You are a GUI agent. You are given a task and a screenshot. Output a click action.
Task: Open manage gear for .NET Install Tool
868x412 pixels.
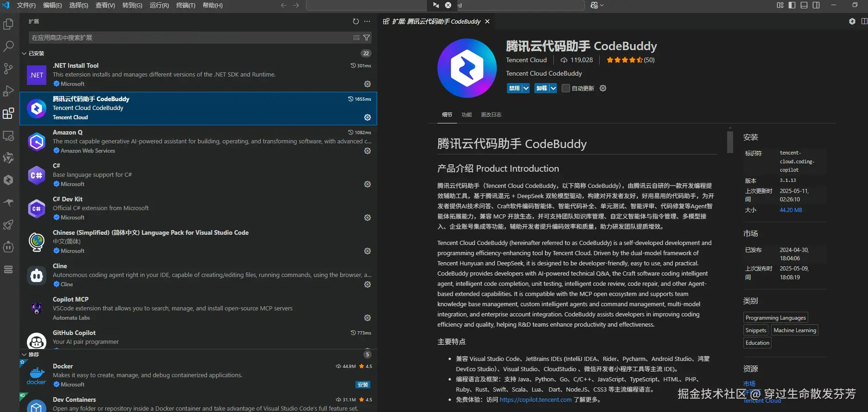[x=367, y=84]
